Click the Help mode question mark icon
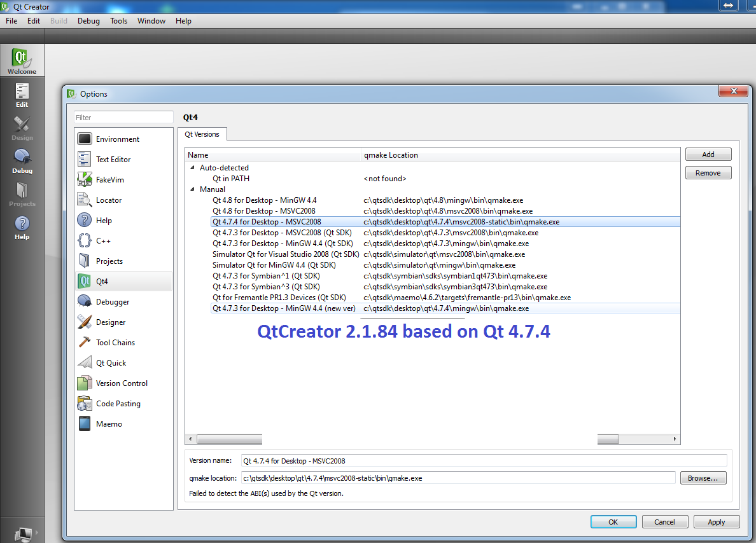The width and height of the screenshot is (756, 543). click(22, 226)
